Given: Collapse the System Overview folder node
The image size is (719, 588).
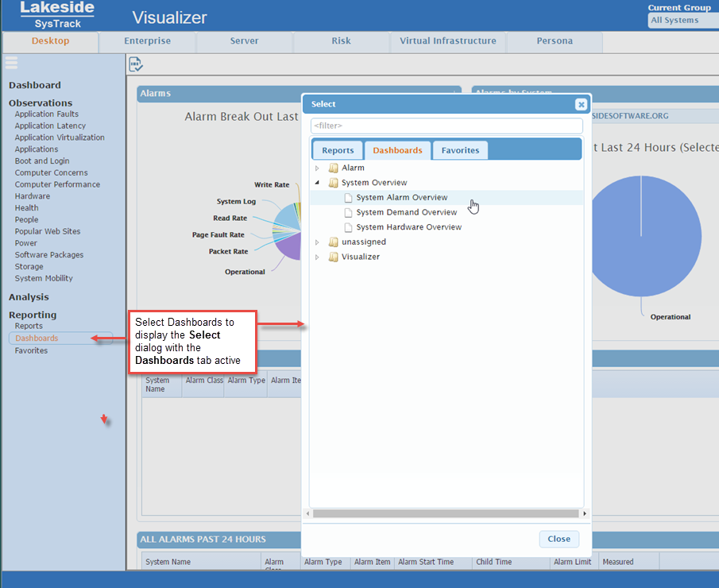Looking at the screenshot, I should (x=317, y=183).
